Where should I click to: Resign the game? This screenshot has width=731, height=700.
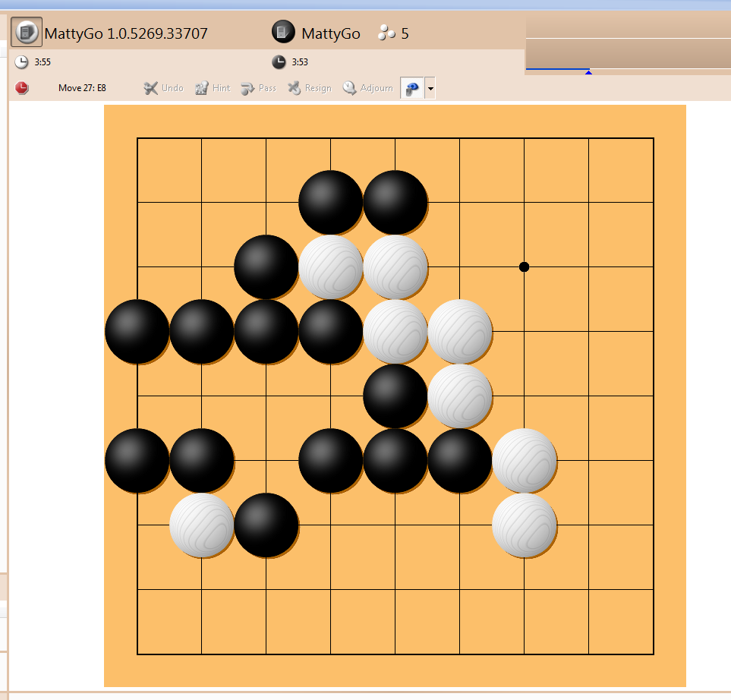(x=310, y=88)
